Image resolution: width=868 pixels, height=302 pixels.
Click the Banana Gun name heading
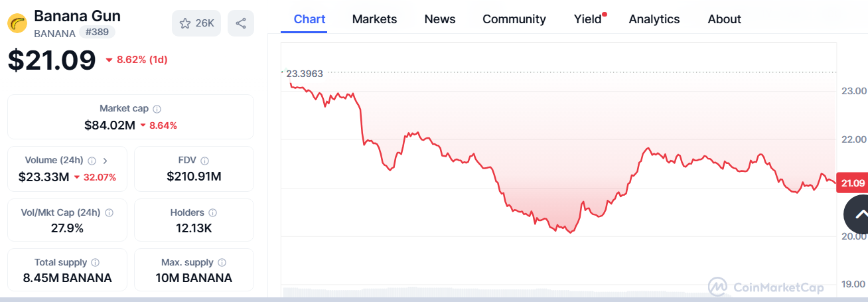click(77, 15)
